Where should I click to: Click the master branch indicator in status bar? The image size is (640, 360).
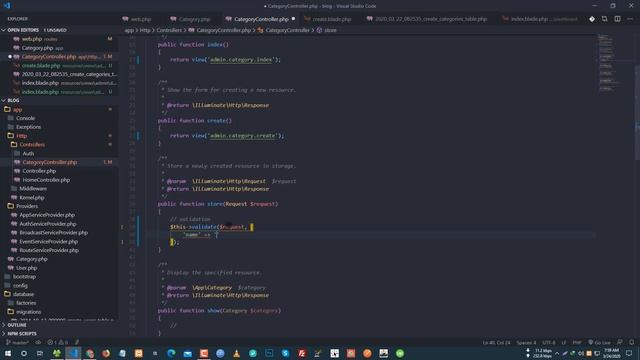(x=18, y=342)
